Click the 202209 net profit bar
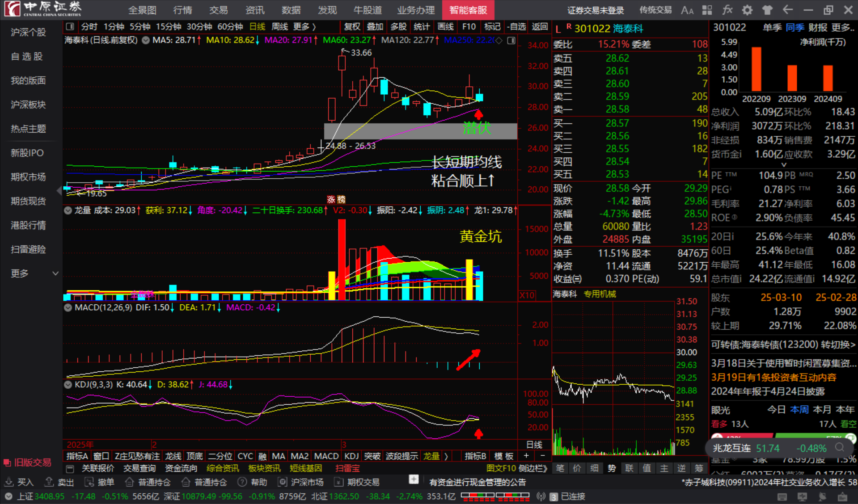This screenshot has height=504, width=858. pyautogui.click(x=756, y=69)
